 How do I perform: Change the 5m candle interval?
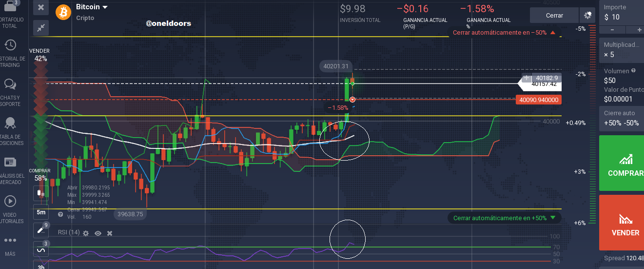pyautogui.click(x=41, y=212)
